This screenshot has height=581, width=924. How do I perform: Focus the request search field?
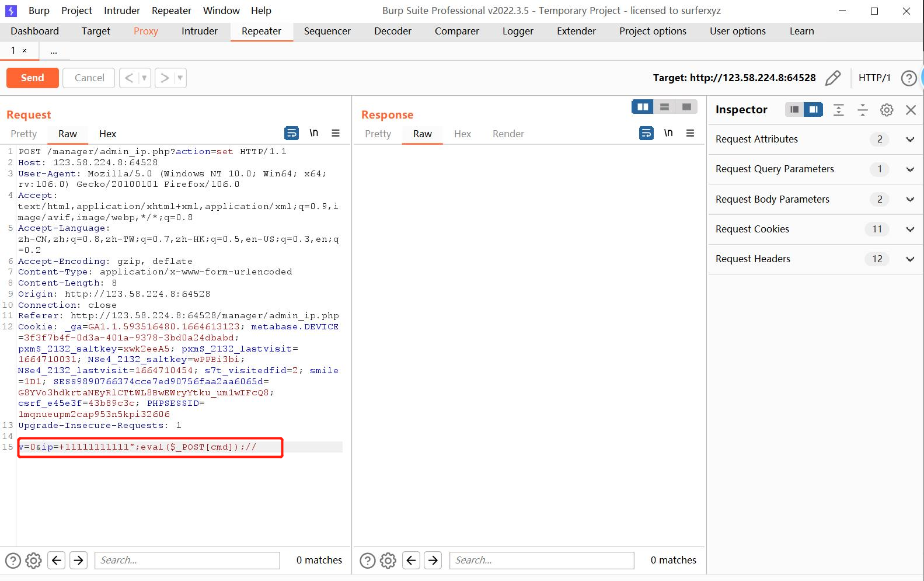pyautogui.click(x=187, y=561)
